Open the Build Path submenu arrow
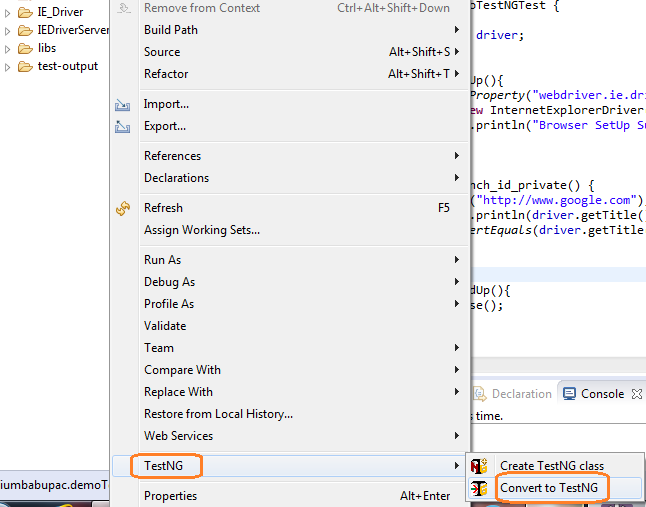646x507 pixels. point(456,30)
